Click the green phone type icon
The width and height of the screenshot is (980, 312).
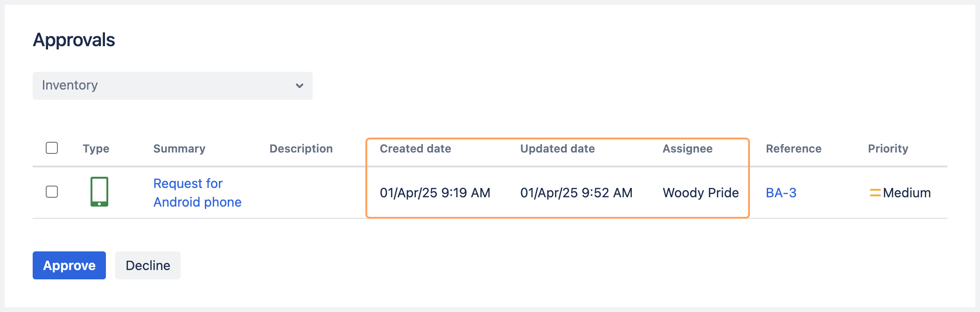(x=99, y=192)
